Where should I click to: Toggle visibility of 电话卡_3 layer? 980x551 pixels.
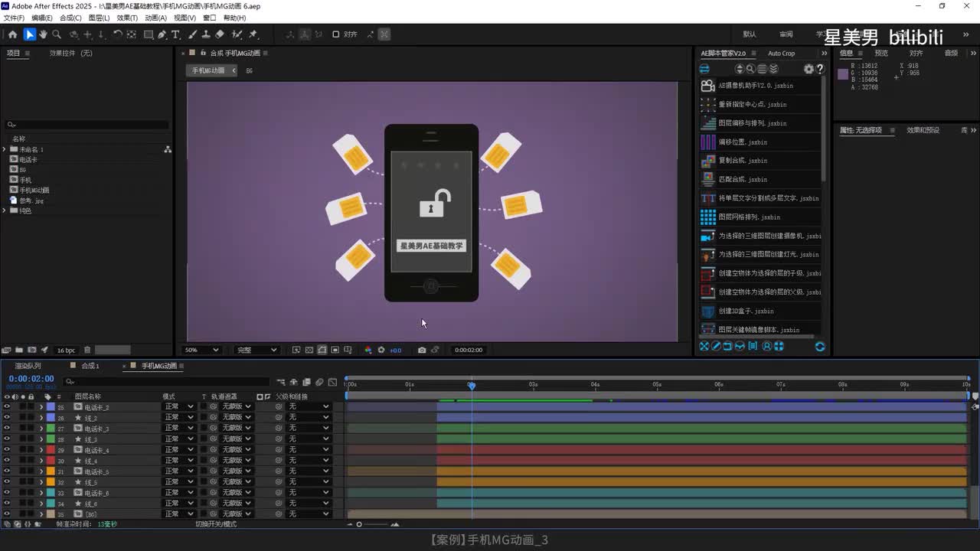pyautogui.click(x=7, y=429)
